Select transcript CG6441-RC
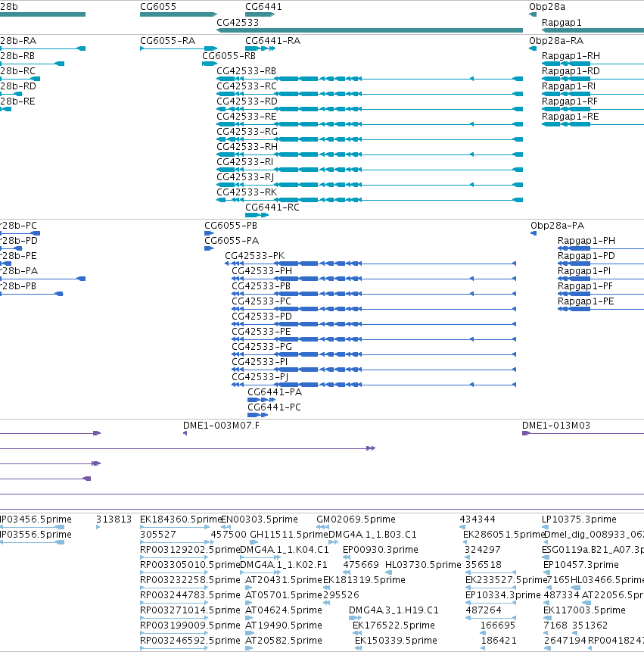644x652 pixels. pyautogui.click(x=272, y=207)
